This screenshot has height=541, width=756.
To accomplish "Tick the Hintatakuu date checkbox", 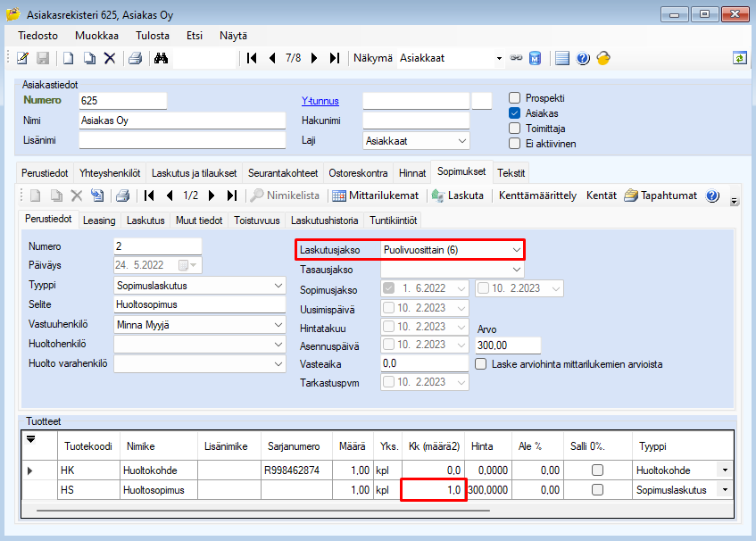I will click(x=388, y=327).
